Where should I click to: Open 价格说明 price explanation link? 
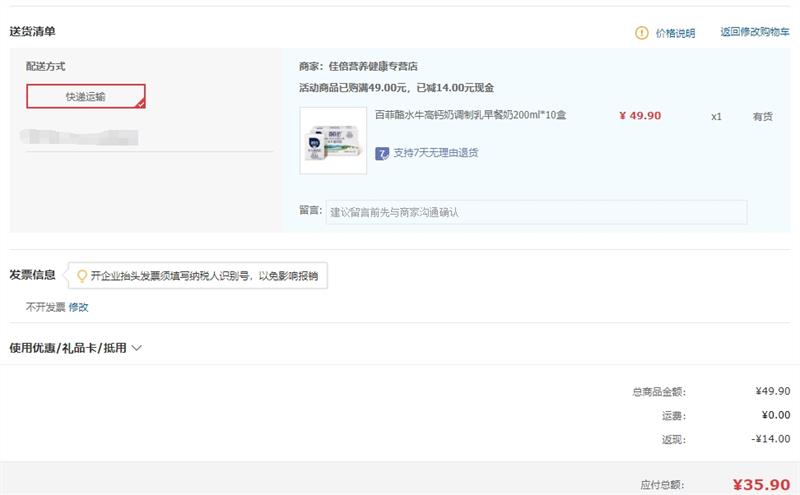click(675, 33)
